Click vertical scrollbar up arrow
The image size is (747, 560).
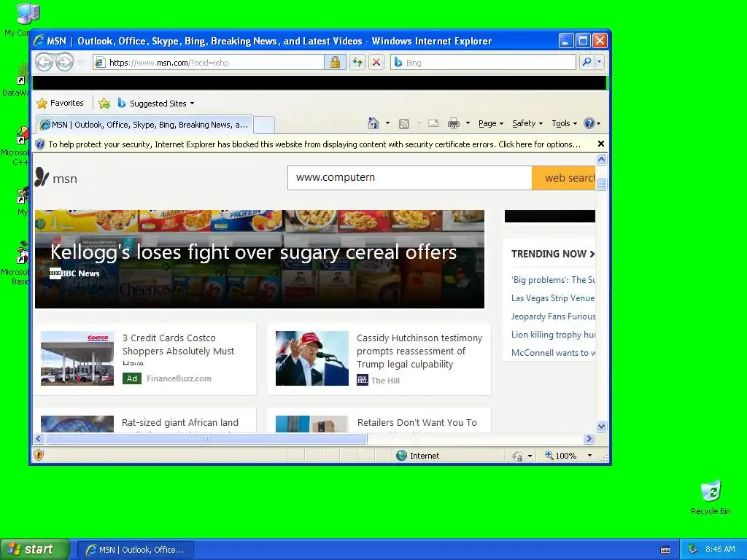(601, 159)
